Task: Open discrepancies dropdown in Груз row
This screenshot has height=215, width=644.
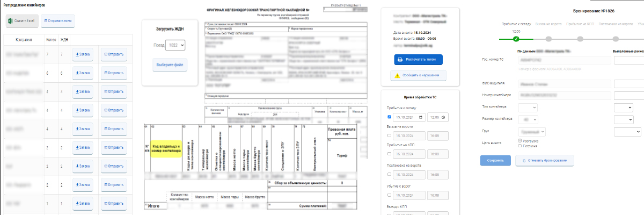Action: tap(627, 131)
